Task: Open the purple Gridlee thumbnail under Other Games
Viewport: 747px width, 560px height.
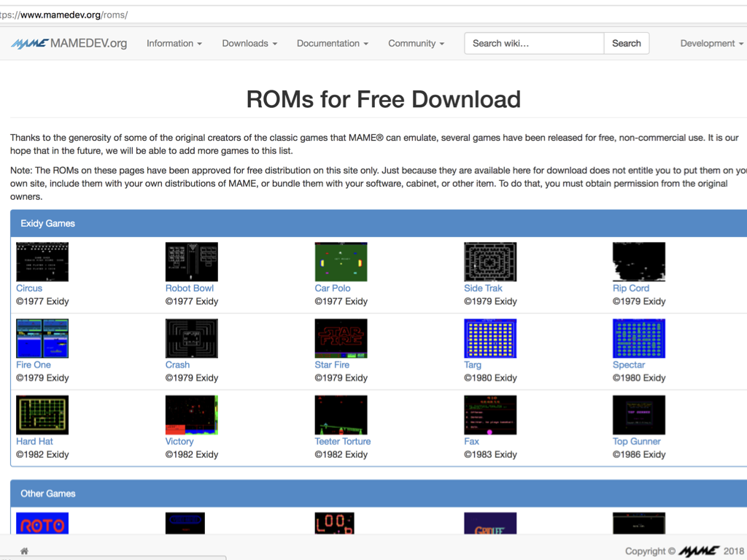Action: pos(490,524)
